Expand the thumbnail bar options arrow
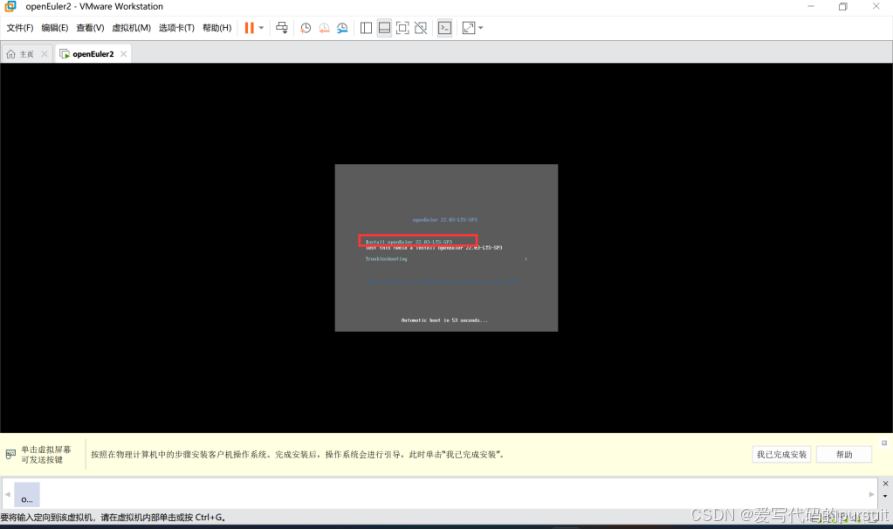The image size is (893, 530). 885,496
